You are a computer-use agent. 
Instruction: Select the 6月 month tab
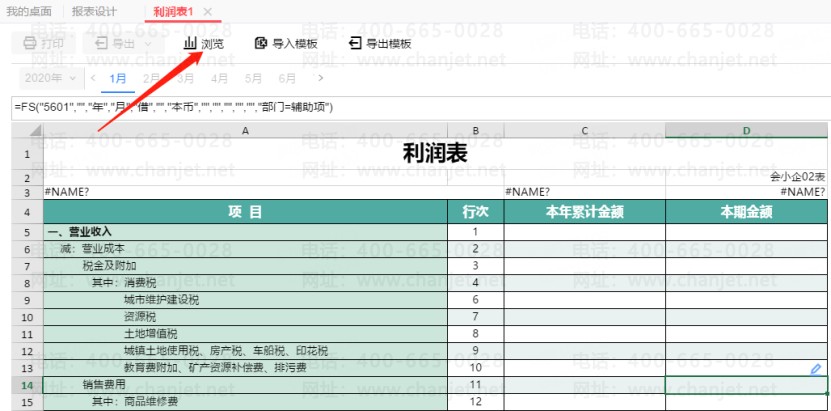pos(287,78)
